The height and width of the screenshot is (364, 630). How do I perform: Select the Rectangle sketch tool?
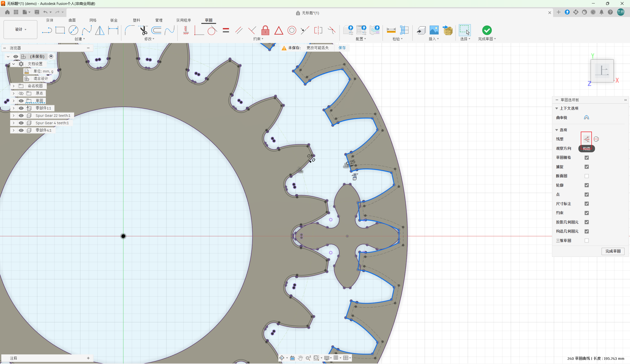60,30
